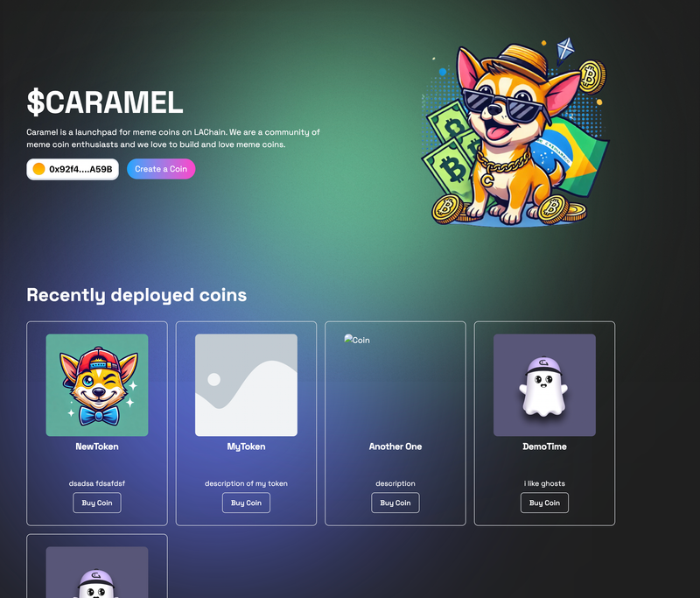Click the text 'i like ghosts'
700x598 pixels.
pyautogui.click(x=544, y=483)
